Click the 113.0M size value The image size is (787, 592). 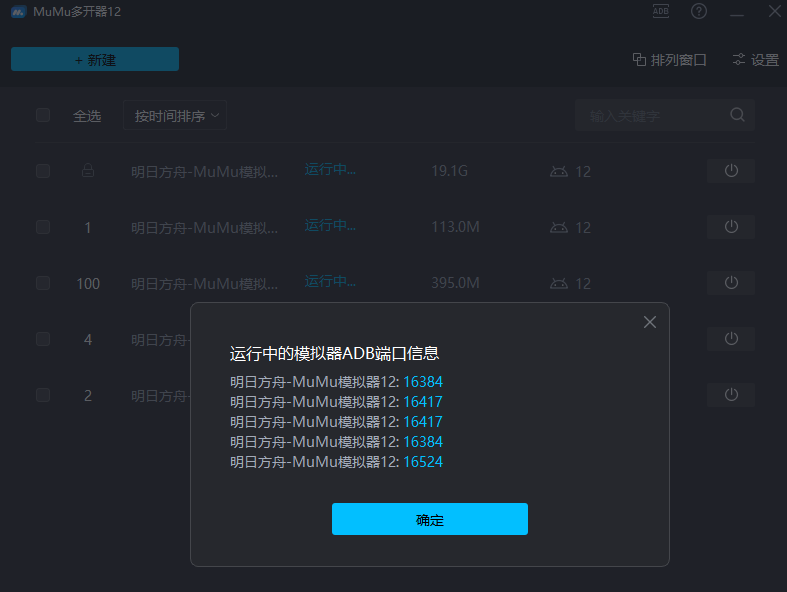455,227
